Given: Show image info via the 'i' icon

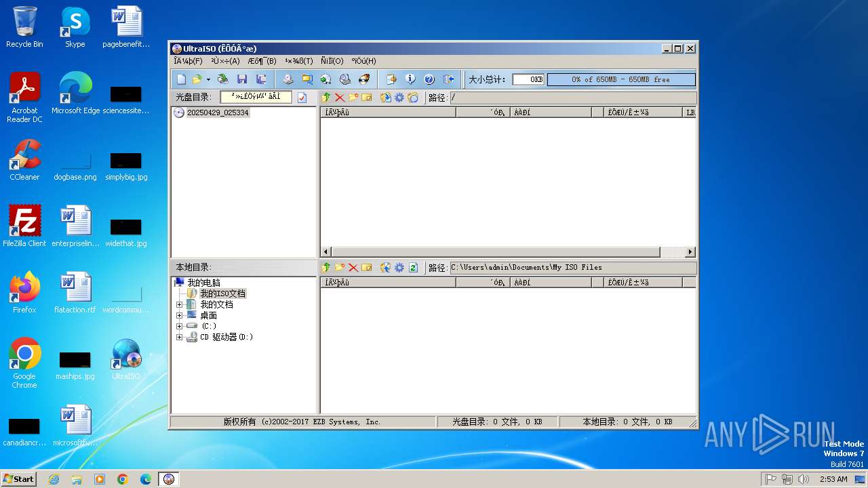Looking at the screenshot, I should click(410, 79).
